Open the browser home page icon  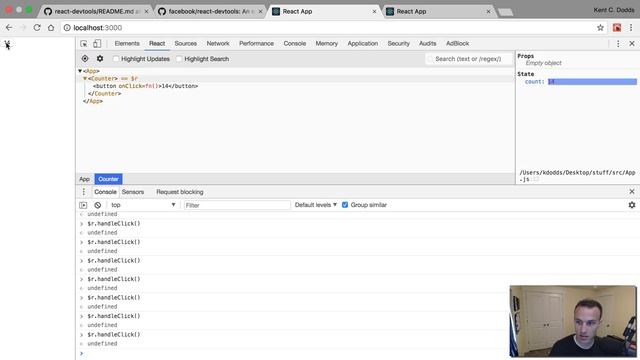51,28
